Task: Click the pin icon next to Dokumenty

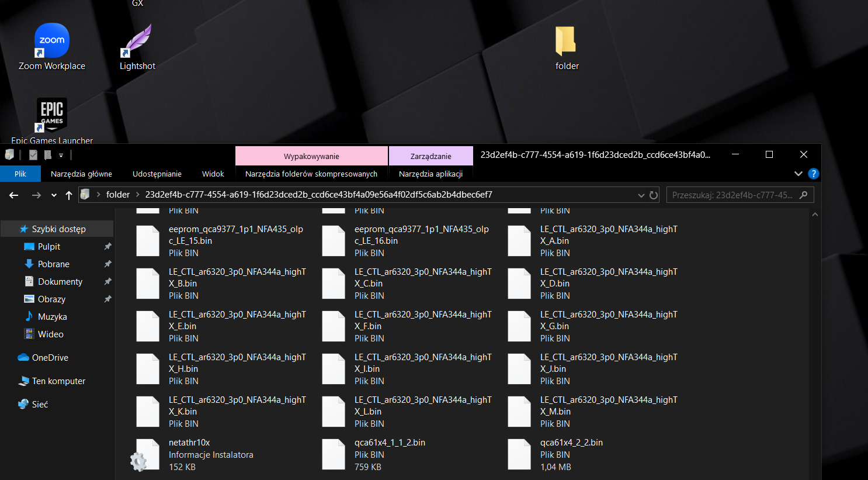Action: pyautogui.click(x=107, y=282)
